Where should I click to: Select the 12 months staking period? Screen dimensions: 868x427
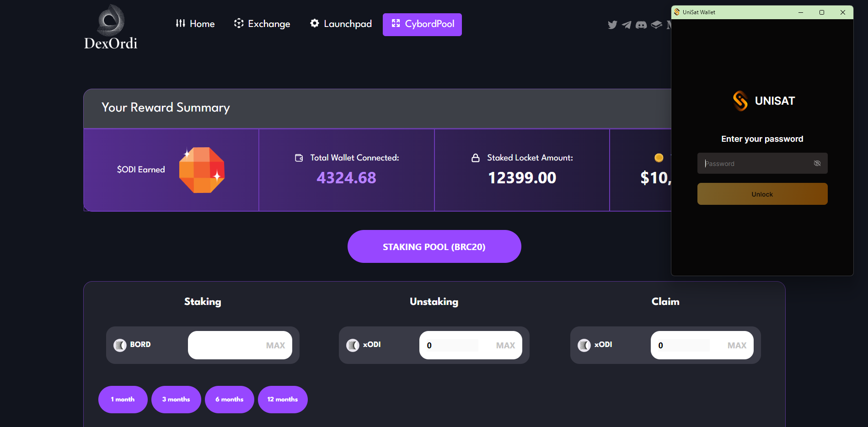[283, 400]
